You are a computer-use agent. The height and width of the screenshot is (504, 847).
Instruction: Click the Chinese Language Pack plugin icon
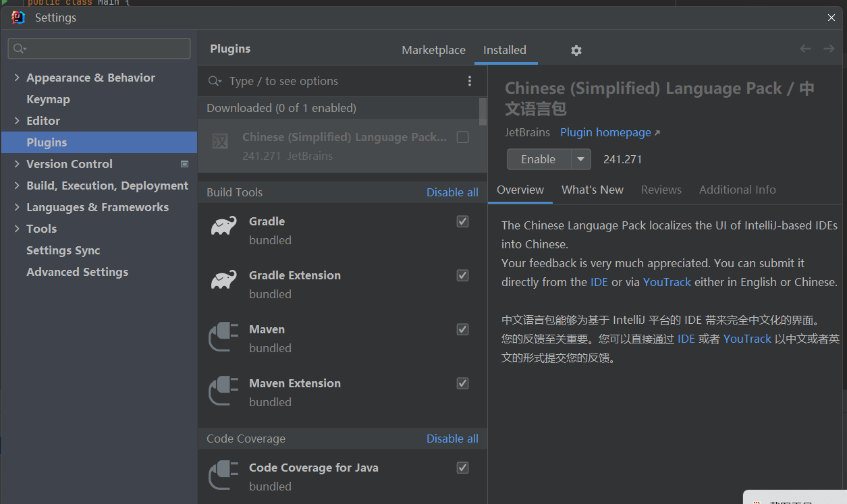(220, 141)
